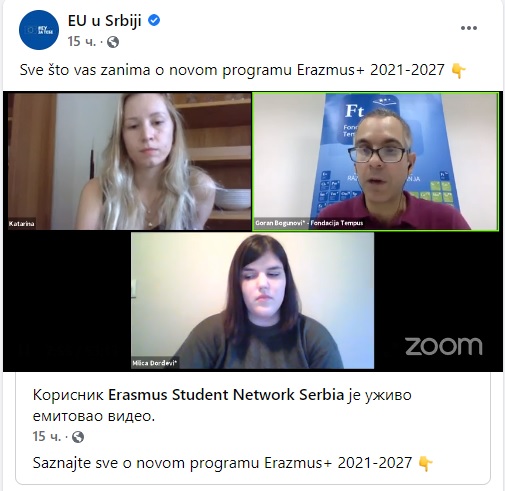
Task: Click the Katarina name label
Action: [x=22, y=224]
